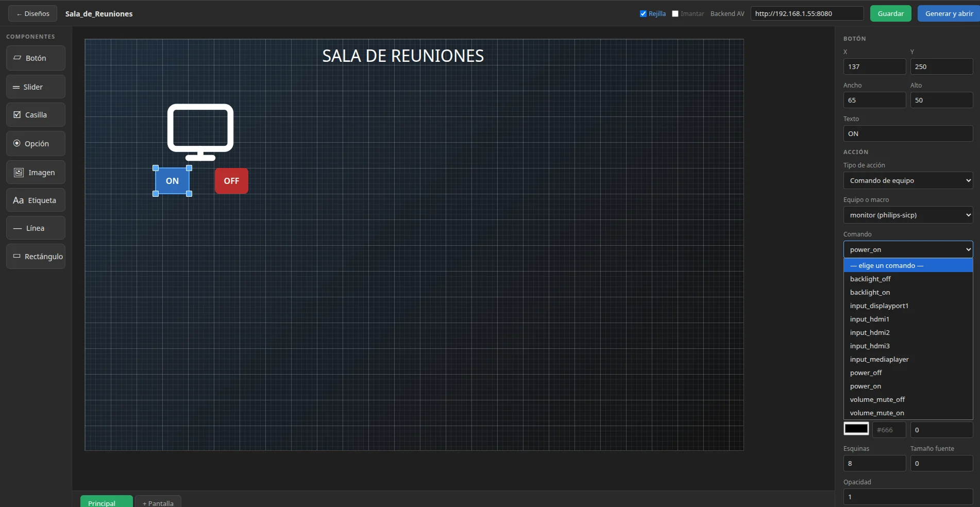Open the Tipo de acción dropdown
980x507 pixels.
(x=908, y=180)
